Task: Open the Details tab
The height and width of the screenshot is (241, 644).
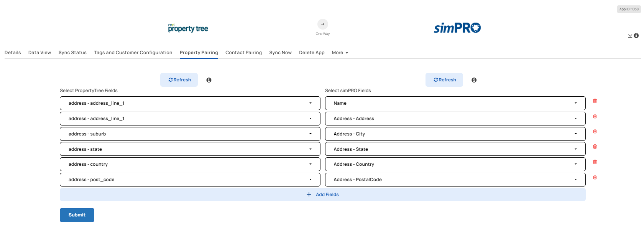Action: 13,53
